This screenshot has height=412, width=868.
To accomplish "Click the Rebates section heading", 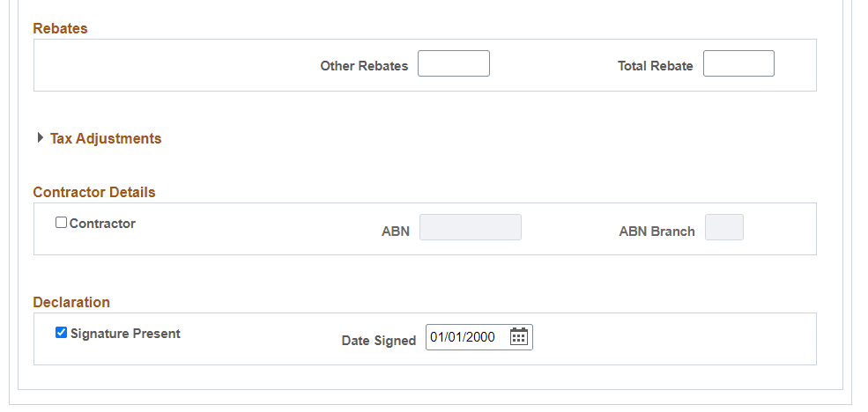I will click(60, 28).
